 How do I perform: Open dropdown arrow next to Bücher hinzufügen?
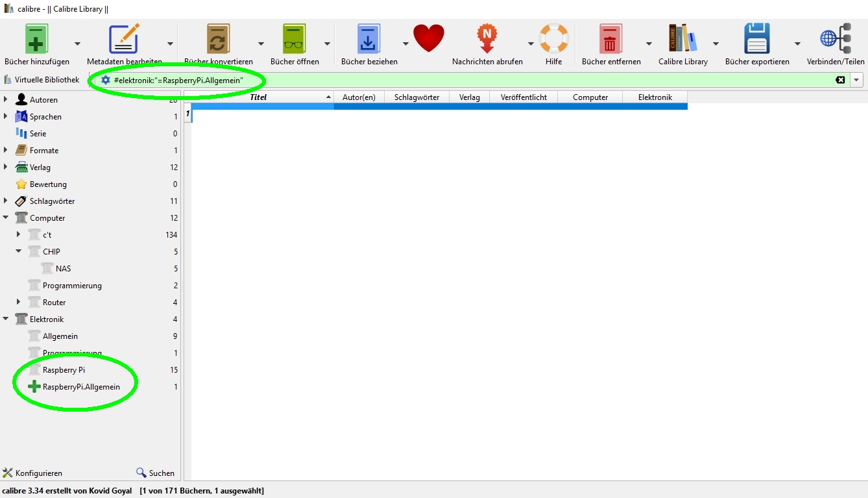click(x=77, y=44)
